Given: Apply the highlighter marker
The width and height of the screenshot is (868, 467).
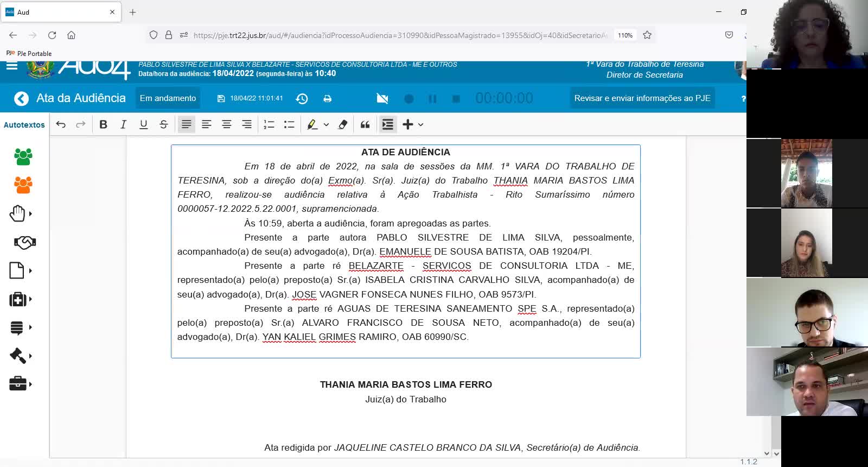Looking at the screenshot, I should pyautogui.click(x=312, y=124).
